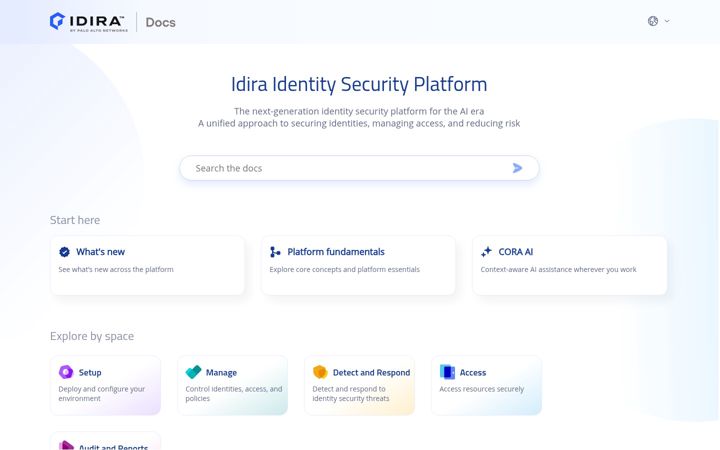The image size is (720, 450).
Task: Click the Setup purple icon
Action: click(66, 372)
